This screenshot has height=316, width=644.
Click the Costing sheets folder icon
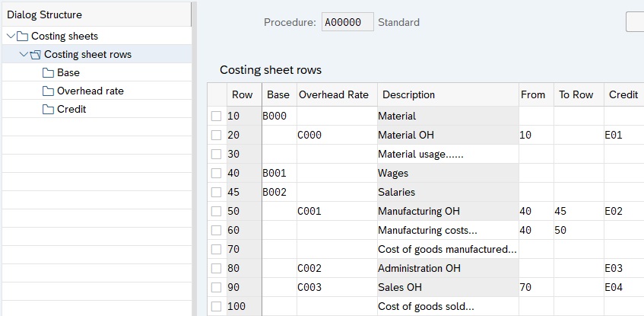(x=22, y=36)
